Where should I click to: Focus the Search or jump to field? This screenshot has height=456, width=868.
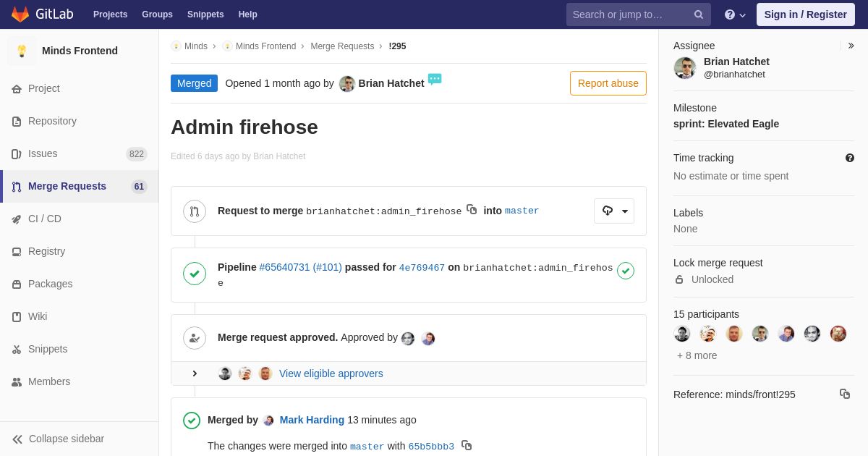[639, 14]
